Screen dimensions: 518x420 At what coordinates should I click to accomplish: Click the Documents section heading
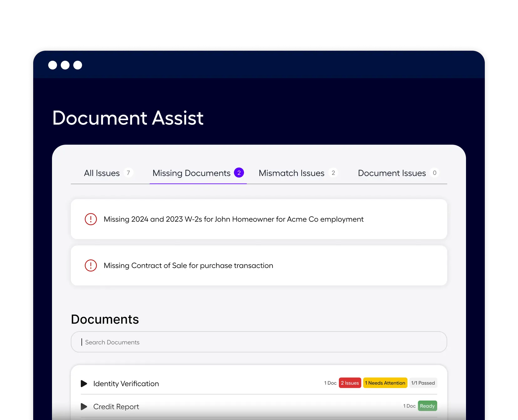(105, 319)
